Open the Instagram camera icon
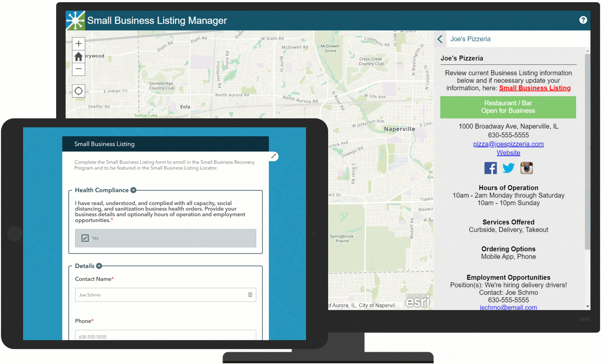The image size is (604, 364). pyautogui.click(x=526, y=168)
